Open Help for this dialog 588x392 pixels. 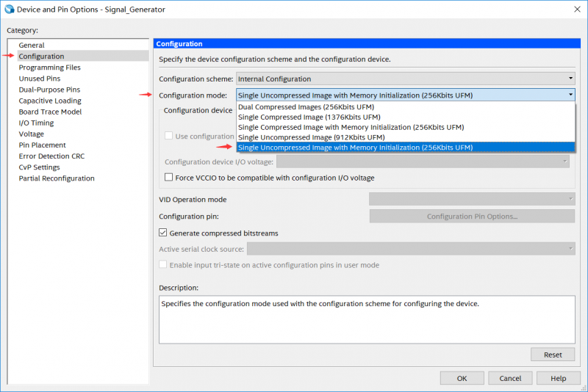point(558,378)
